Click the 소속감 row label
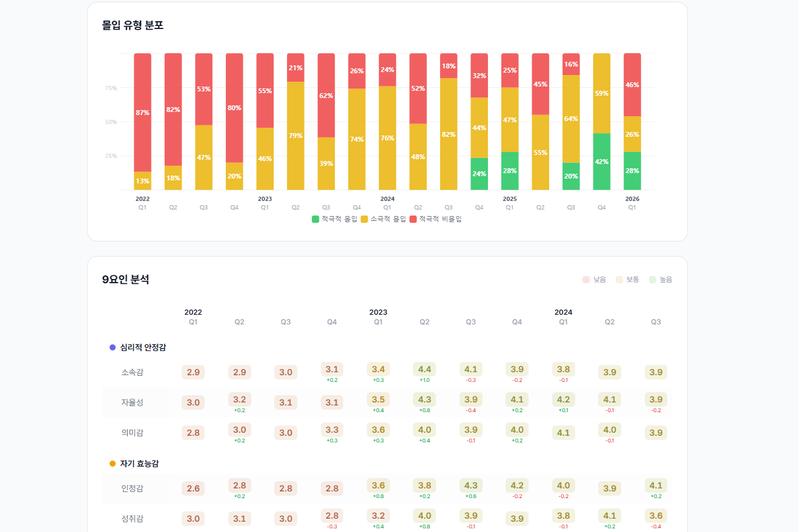Image resolution: width=798 pixels, height=532 pixels. 132,372
